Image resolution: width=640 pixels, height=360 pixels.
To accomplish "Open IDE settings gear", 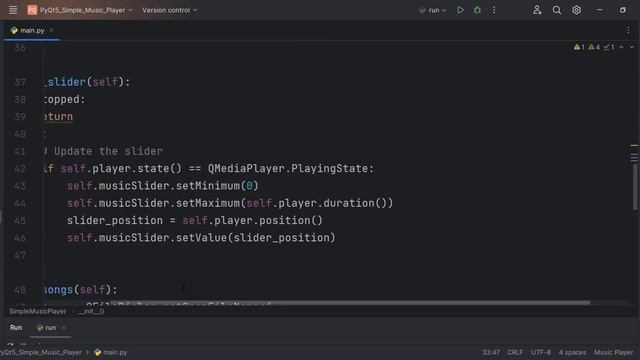I will click(576, 10).
